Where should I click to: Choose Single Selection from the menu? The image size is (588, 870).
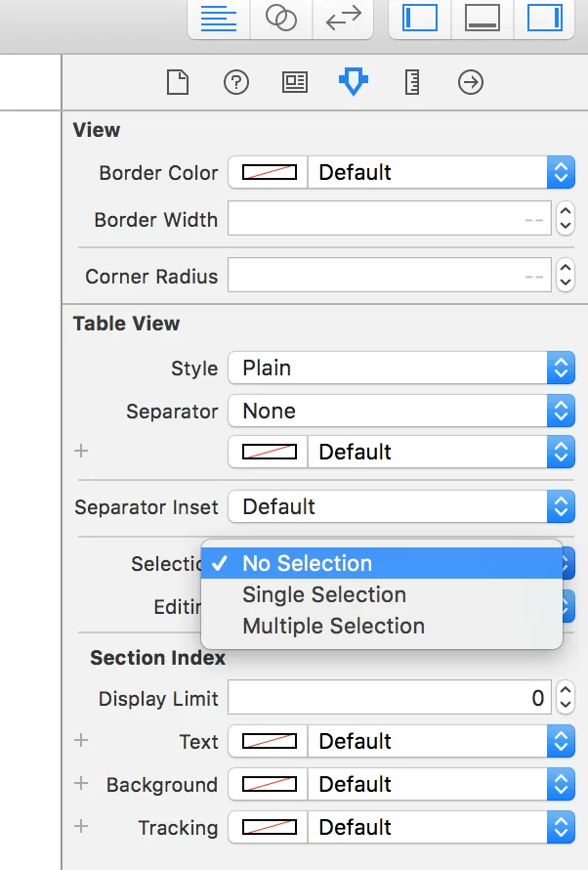[x=324, y=595]
